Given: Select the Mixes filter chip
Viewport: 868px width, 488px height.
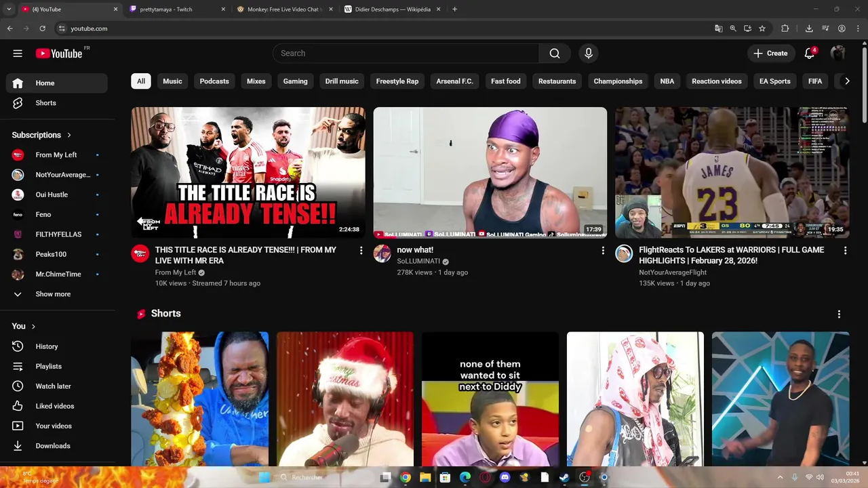Looking at the screenshot, I should tap(256, 81).
